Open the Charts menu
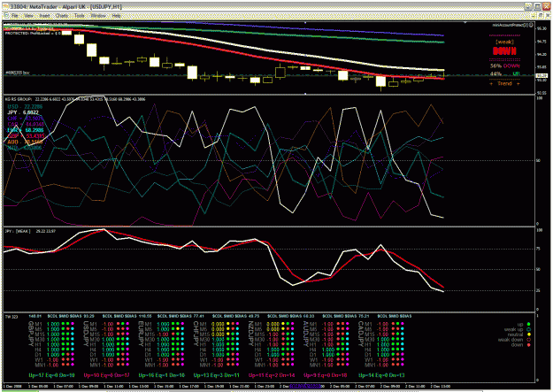Image resolution: width=553 pixels, height=392 pixels. coord(62,16)
